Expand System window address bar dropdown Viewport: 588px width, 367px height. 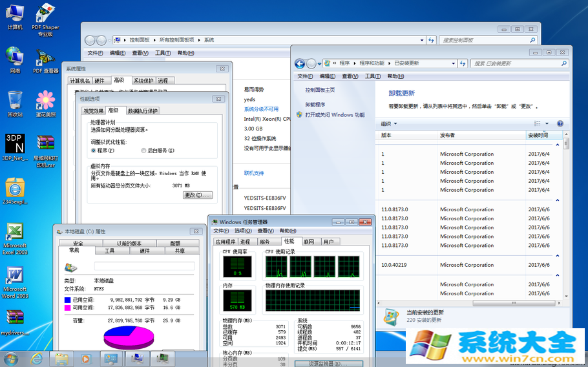point(422,40)
